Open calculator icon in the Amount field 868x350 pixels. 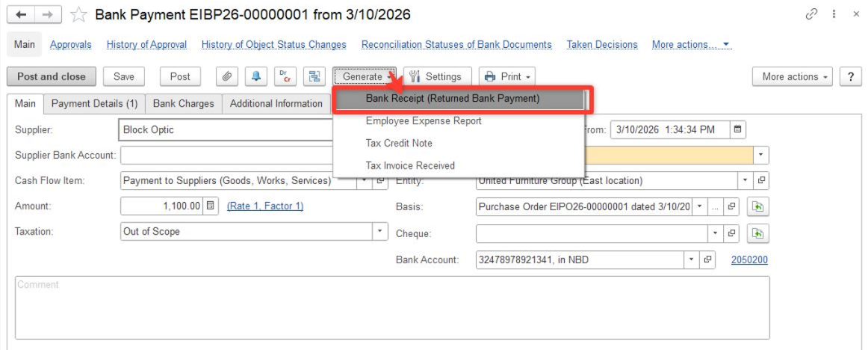pyautogui.click(x=211, y=206)
